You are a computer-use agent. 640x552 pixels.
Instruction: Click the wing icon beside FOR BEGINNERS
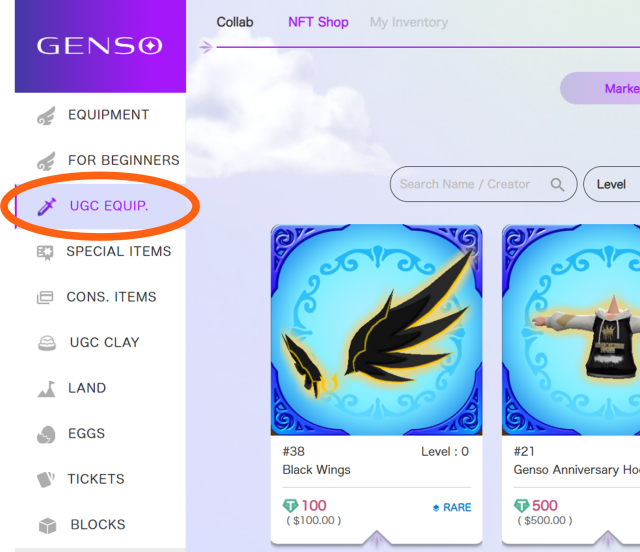(x=46, y=161)
